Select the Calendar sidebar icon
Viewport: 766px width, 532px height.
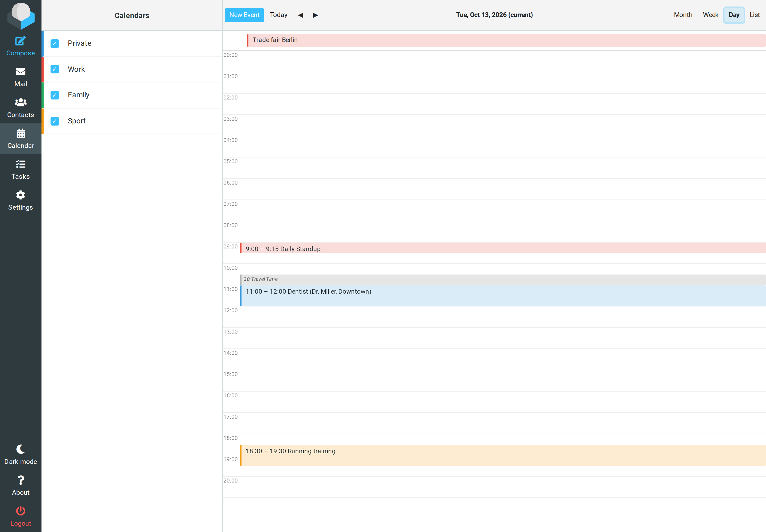pyautogui.click(x=21, y=139)
